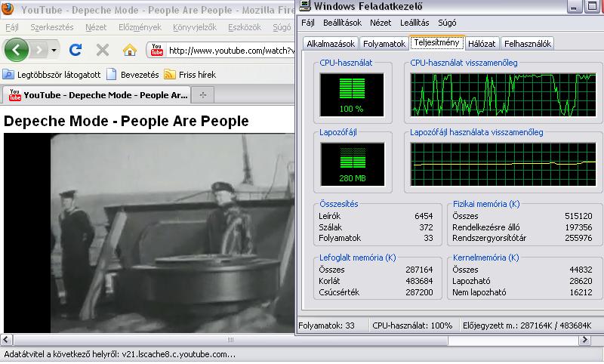Open Task Manager Nézet menu
This screenshot has width=604, height=364.
381,23
